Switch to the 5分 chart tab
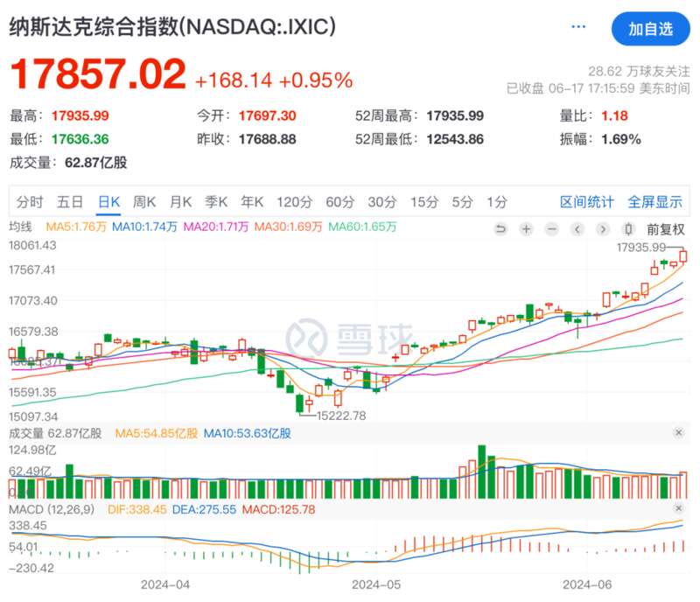Viewport: 700px width, 602px height. tap(462, 202)
